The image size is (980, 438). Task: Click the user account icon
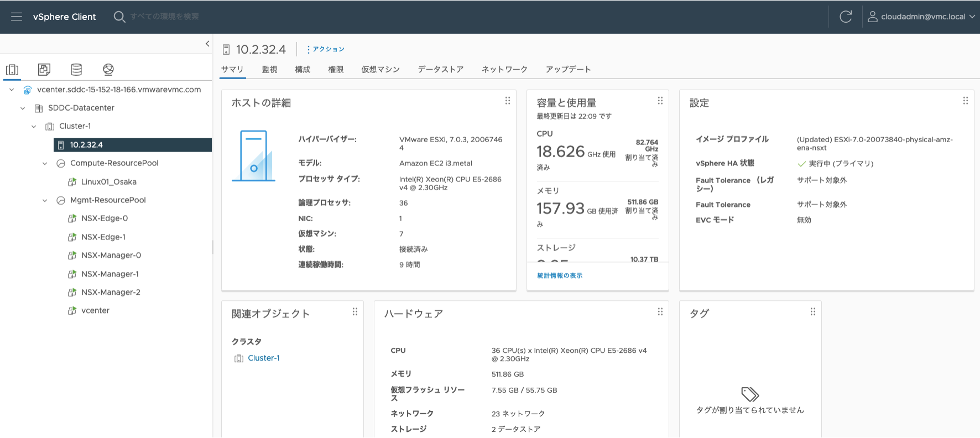tap(873, 17)
